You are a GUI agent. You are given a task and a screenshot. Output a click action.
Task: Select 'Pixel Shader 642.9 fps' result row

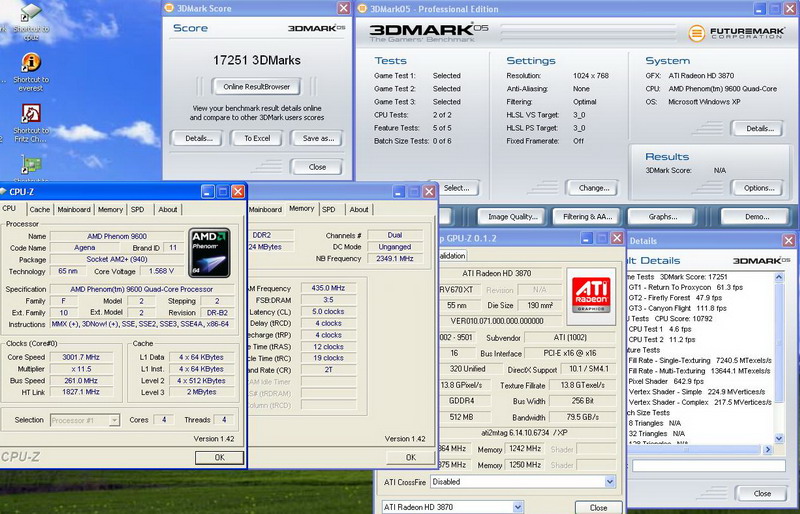pos(666,381)
